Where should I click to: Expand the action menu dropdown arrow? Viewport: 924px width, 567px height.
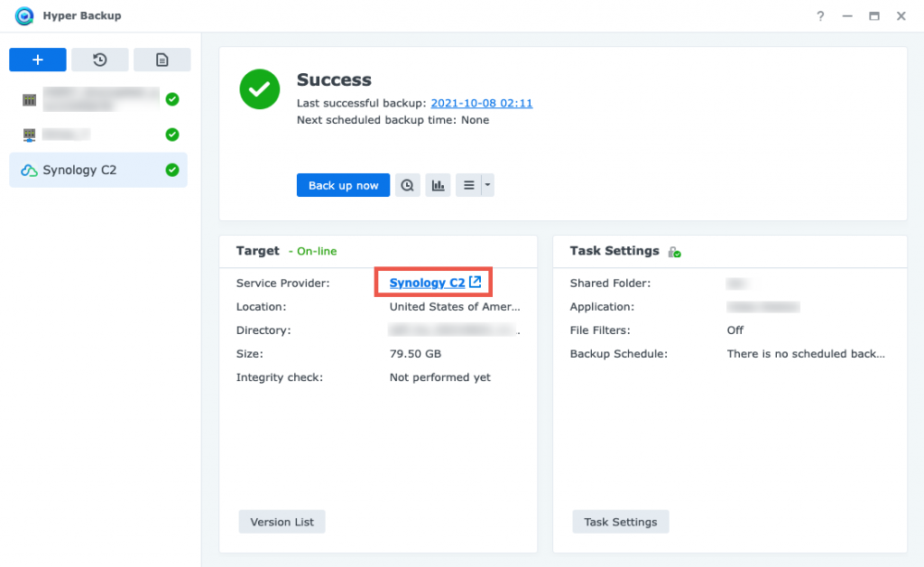(x=487, y=185)
